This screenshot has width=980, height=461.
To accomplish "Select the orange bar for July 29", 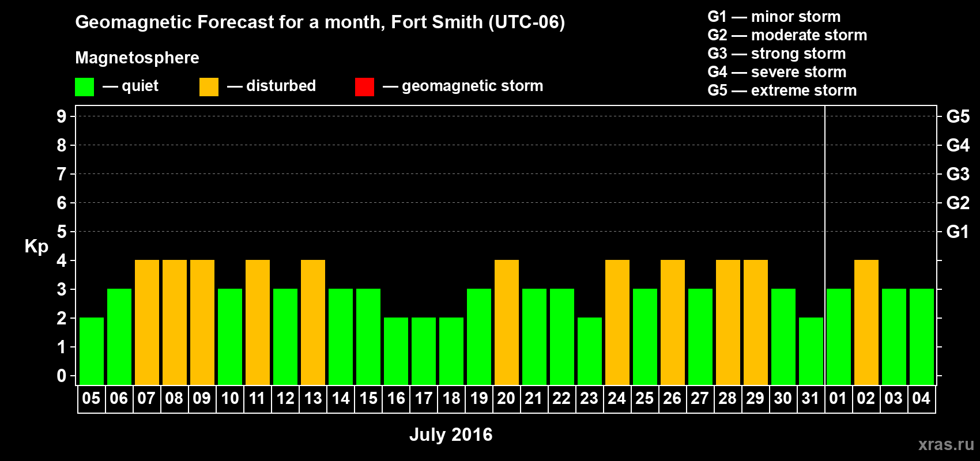I will coord(756,323).
